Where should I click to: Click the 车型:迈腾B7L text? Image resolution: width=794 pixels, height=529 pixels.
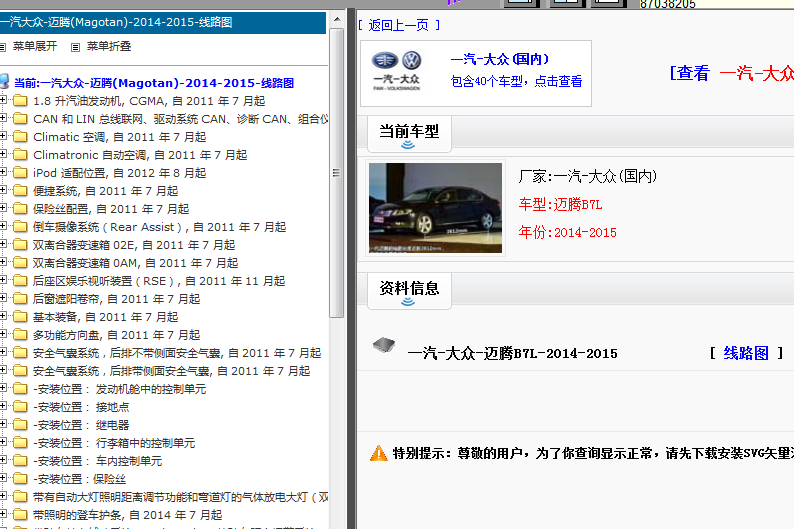560,205
